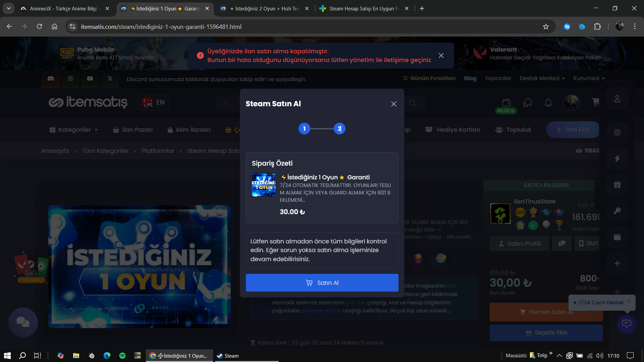The height and width of the screenshot is (362, 644).
Task: Click the sidebar key icon
Action: (617, 211)
